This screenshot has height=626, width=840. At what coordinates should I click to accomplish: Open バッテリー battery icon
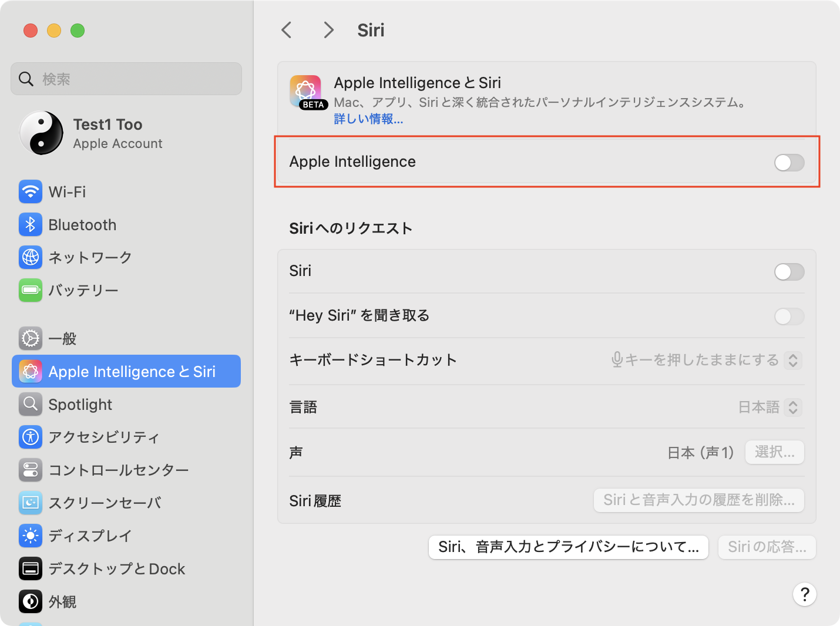click(31, 290)
